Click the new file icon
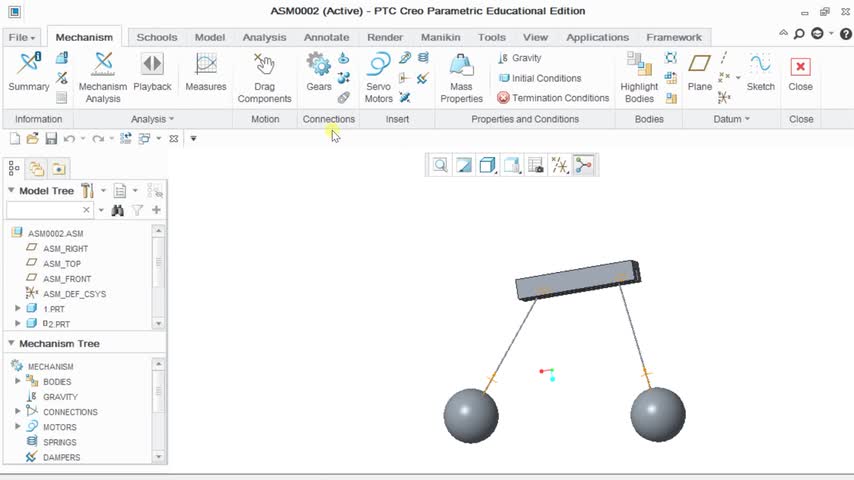The width and height of the screenshot is (854, 480). 15,138
